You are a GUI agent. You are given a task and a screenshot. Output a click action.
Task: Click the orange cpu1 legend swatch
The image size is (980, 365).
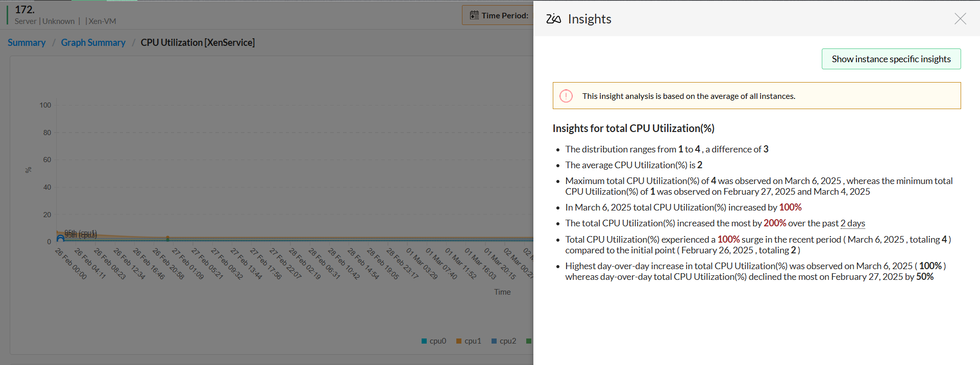(459, 341)
